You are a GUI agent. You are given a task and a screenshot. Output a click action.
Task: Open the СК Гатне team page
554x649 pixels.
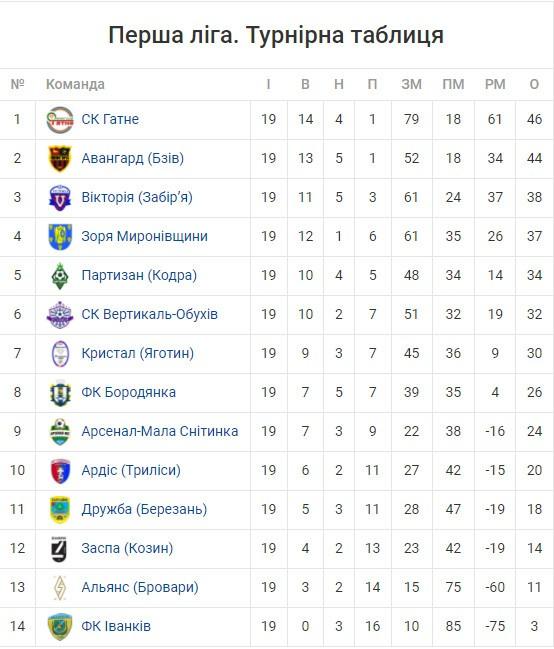[x=110, y=120]
